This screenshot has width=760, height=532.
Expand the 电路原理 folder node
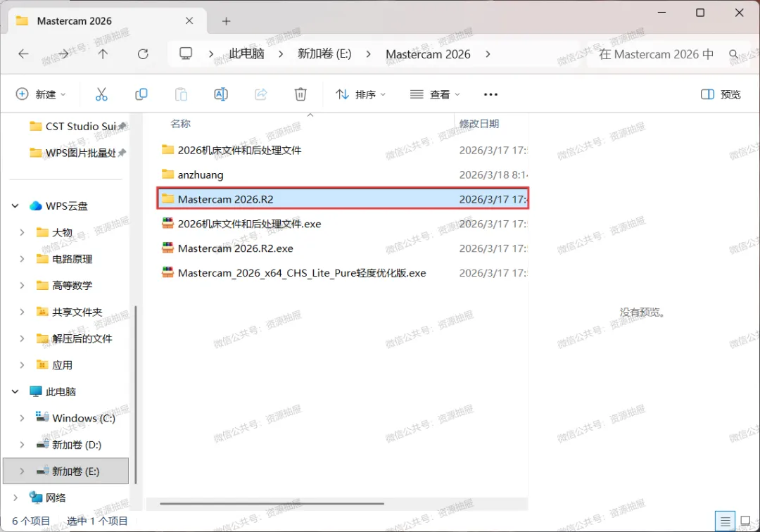[x=22, y=259]
